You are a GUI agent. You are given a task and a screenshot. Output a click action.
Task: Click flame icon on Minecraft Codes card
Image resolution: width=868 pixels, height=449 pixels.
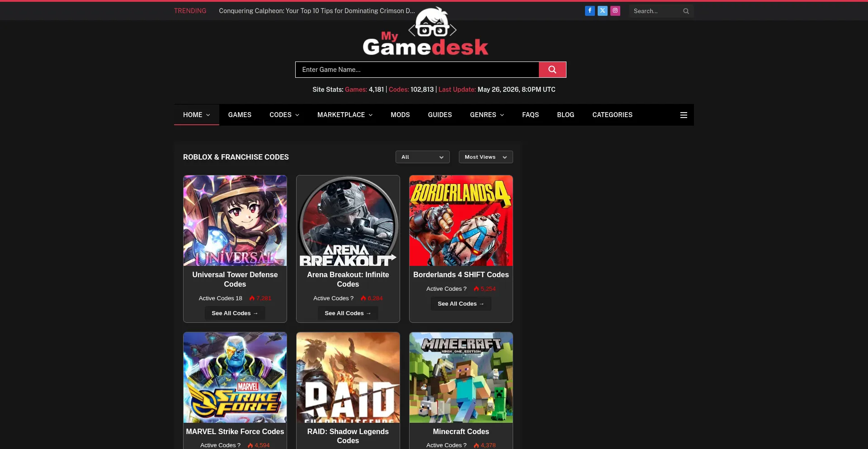[476, 445]
